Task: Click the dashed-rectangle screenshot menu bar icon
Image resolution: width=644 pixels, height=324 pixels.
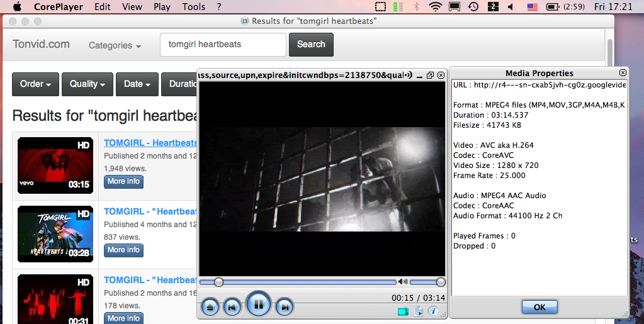Action: 381,6
